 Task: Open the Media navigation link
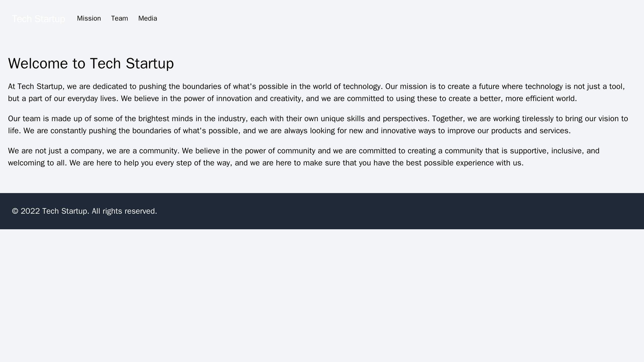coord(147,19)
